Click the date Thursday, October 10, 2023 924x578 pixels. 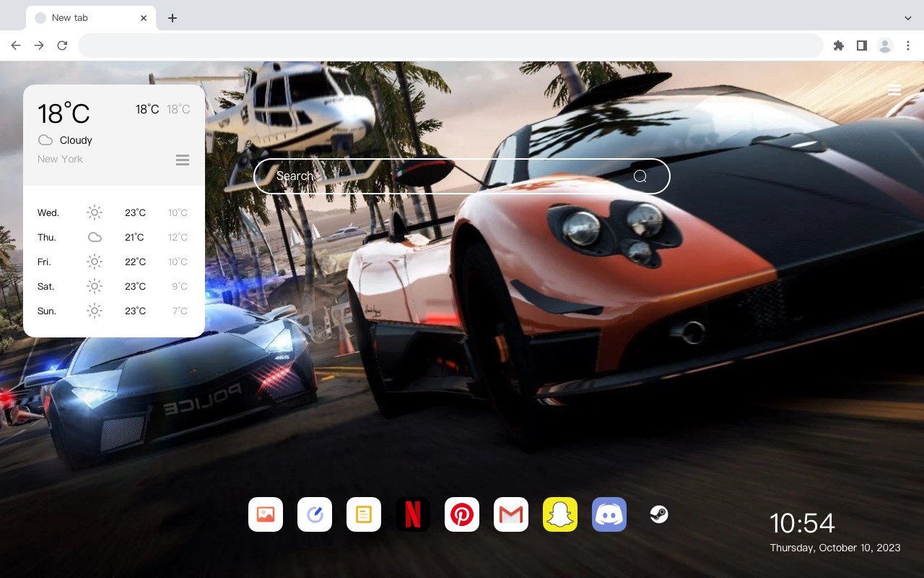click(x=835, y=548)
